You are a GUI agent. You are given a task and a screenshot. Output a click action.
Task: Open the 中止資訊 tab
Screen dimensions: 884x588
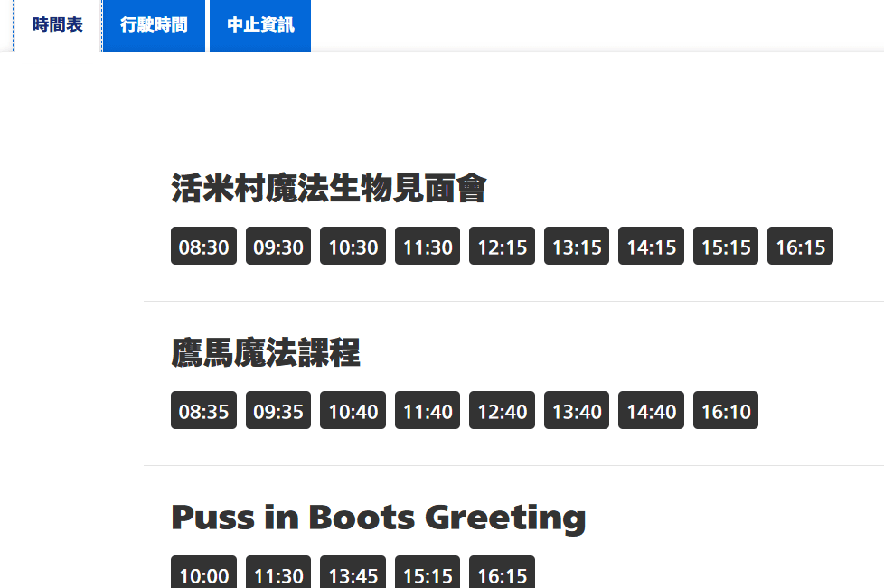(x=260, y=25)
